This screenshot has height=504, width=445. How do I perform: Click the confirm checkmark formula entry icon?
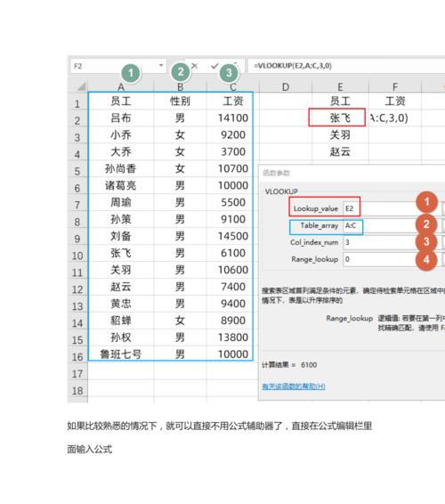point(214,66)
